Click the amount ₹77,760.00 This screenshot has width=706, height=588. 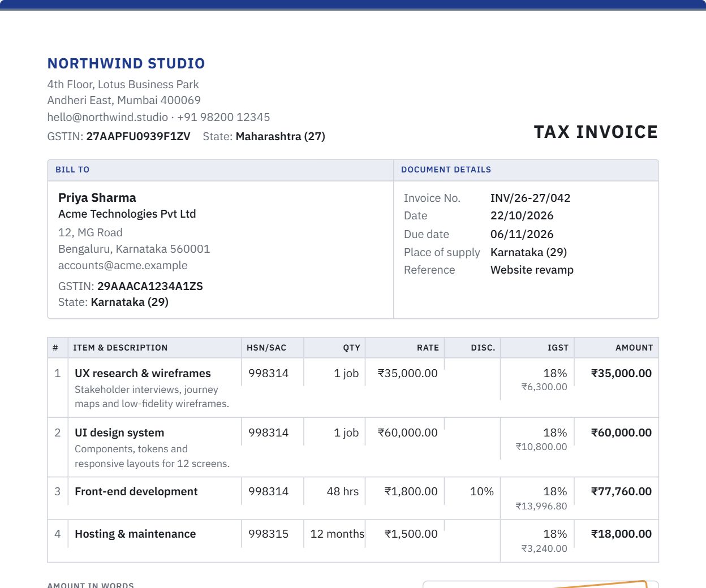[621, 491]
